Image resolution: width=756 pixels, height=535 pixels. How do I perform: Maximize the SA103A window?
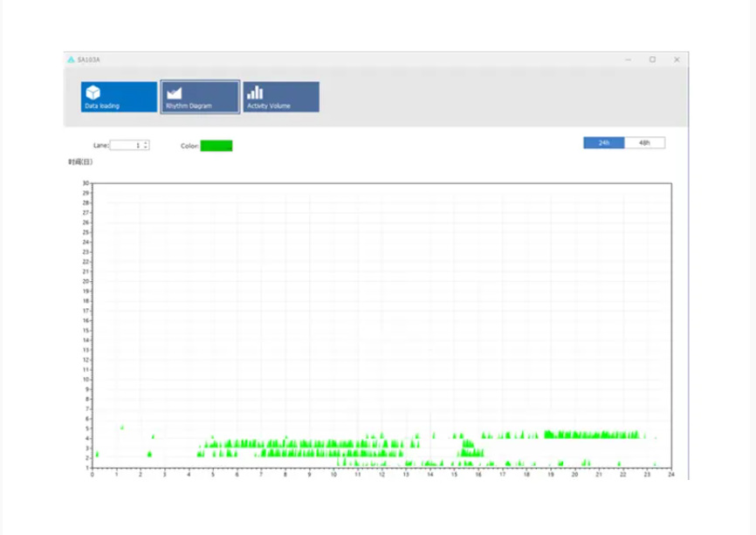(x=652, y=59)
